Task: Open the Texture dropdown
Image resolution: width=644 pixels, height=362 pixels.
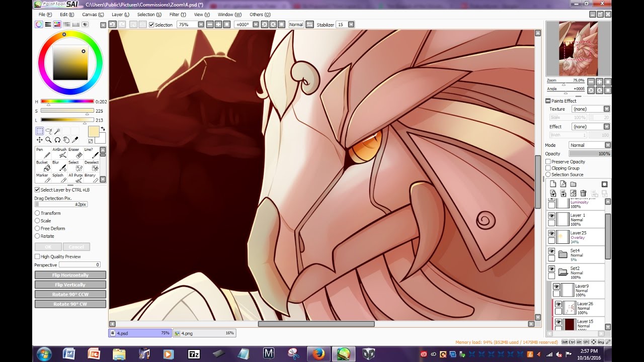Action: [606, 109]
